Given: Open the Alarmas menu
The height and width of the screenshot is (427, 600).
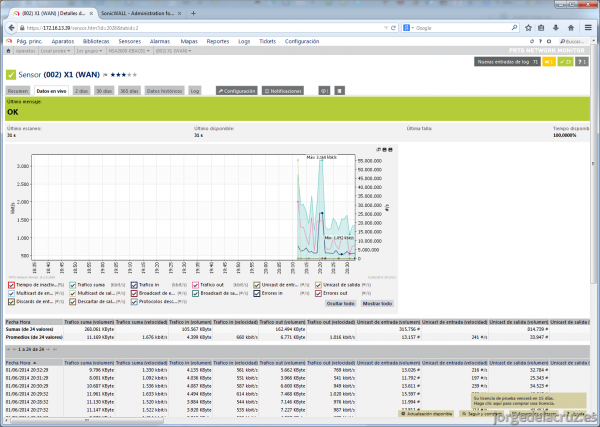Looking at the screenshot, I should [160, 41].
